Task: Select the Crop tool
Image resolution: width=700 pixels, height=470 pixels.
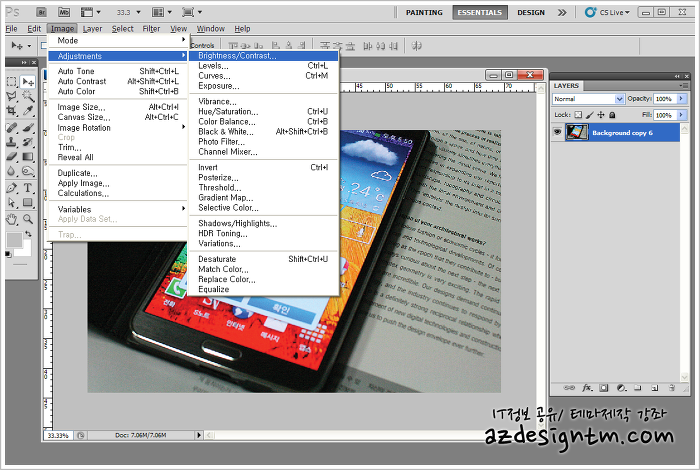Action: click(12, 110)
